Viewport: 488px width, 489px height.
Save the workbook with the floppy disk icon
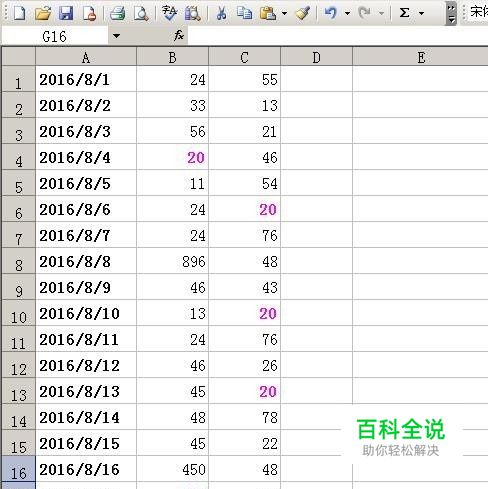tap(66, 13)
